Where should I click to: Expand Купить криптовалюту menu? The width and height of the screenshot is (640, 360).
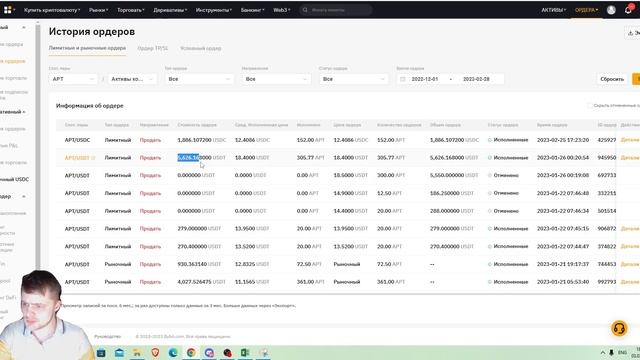(52, 10)
